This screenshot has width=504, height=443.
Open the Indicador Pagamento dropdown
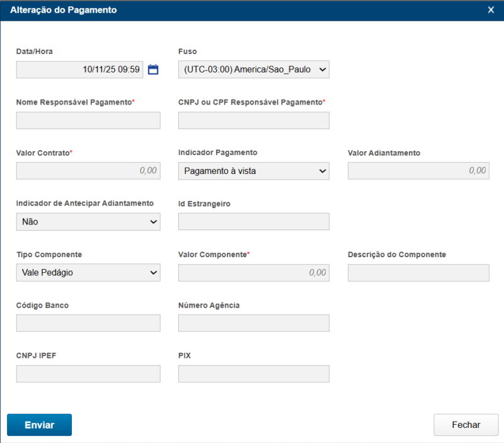tap(253, 171)
